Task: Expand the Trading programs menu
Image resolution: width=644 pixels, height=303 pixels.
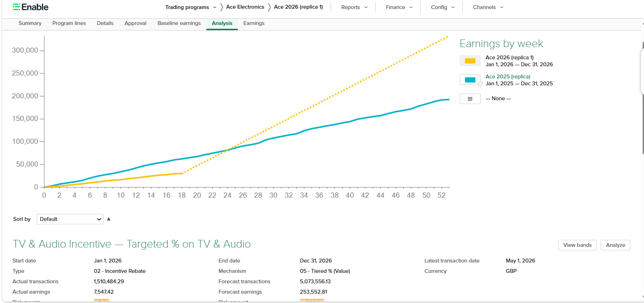Action: [191, 7]
